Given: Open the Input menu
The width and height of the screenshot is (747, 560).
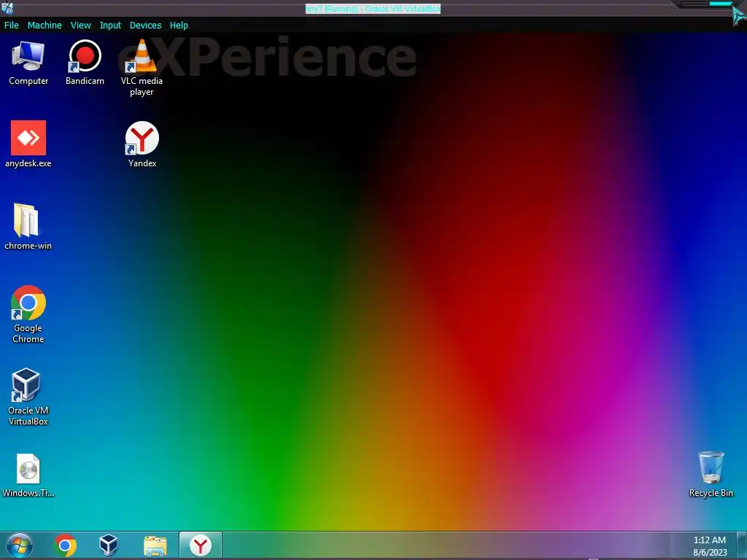Looking at the screenshot, I should [x=110, y=26].
